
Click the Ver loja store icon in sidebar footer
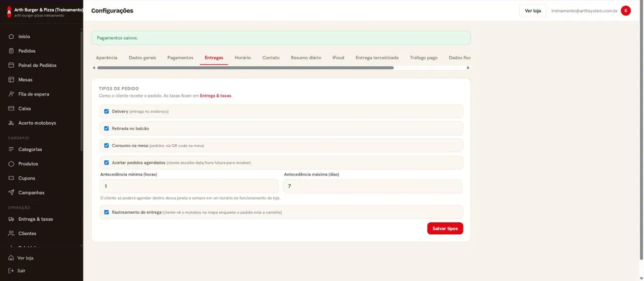click(x=11, y=258)
